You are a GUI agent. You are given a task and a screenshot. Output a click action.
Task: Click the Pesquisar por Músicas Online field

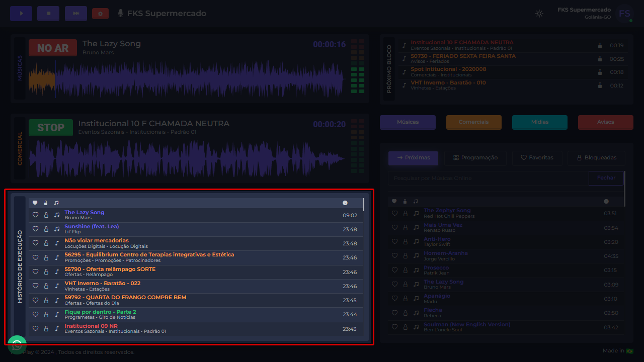488,178
